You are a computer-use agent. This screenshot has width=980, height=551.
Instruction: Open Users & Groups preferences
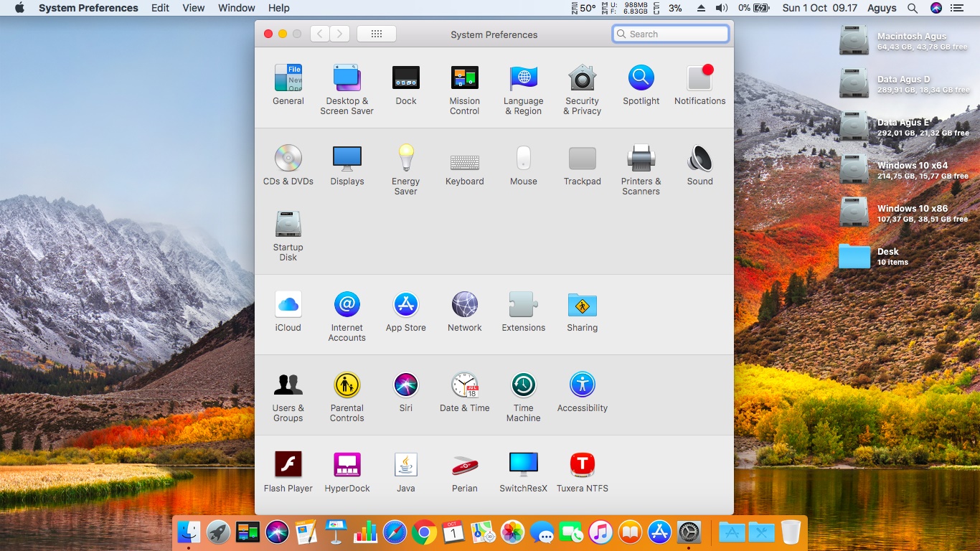[x=288, y=397]
